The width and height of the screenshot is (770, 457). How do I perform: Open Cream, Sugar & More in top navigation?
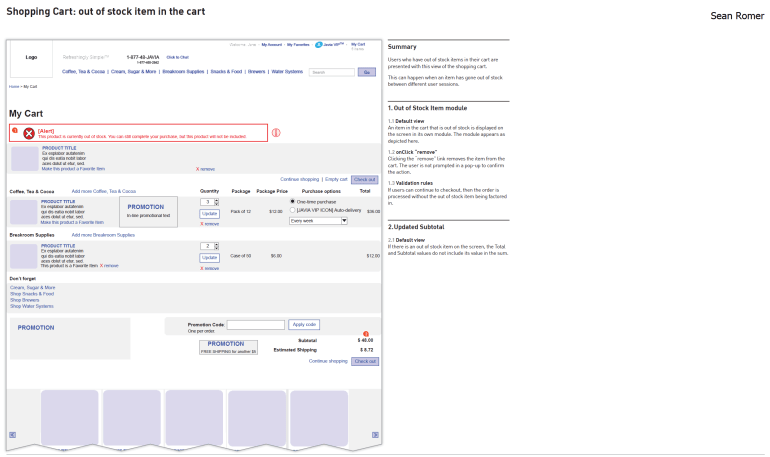[x=134, y=72]
